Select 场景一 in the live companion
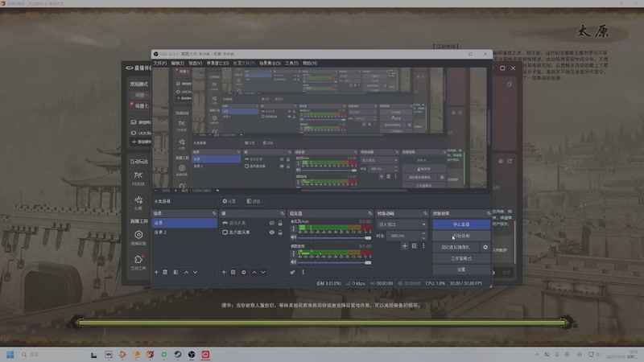 (x=141, y=95)
